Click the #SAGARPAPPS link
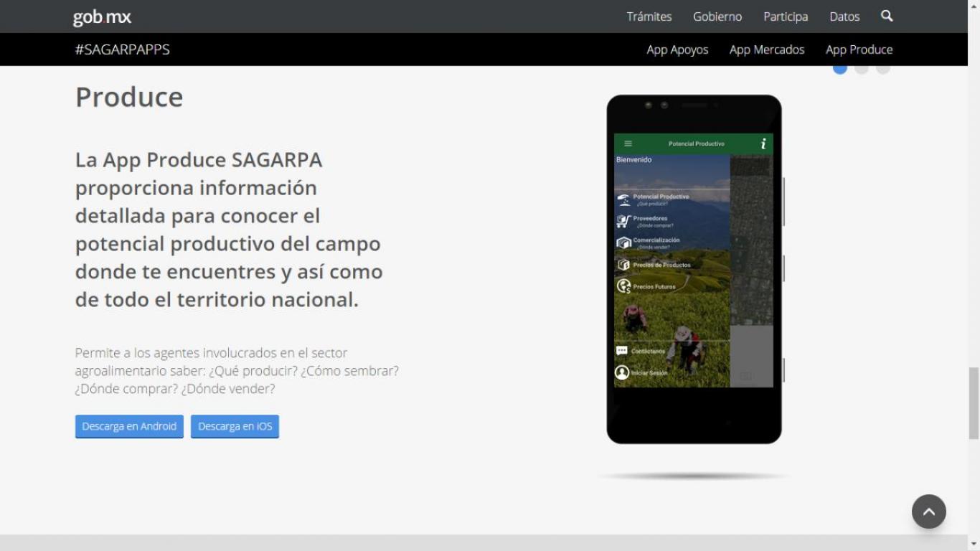The image size is (980, 551). click(x=122, y=50)
